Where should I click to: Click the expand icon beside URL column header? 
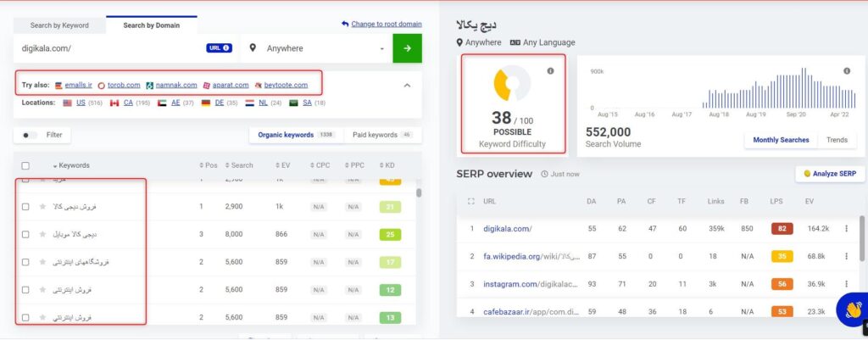click(x=470, y=201)
